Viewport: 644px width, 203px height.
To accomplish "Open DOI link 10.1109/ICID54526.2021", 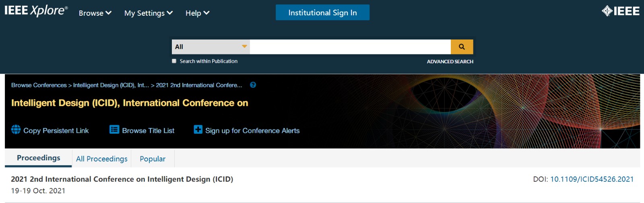I will 592,179.
